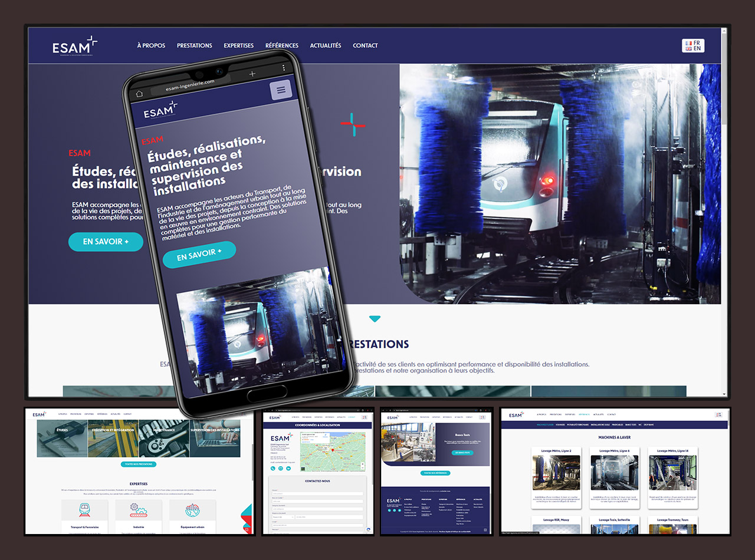The image size is (755, 560).
Task: Click the teal down arrow below the hero
Action: (375, 319)
